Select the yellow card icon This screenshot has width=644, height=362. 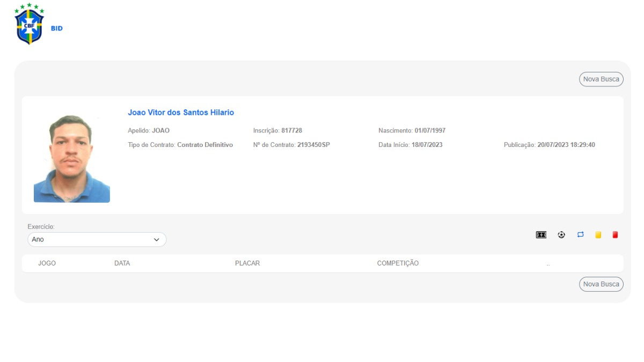click(598, 235)
